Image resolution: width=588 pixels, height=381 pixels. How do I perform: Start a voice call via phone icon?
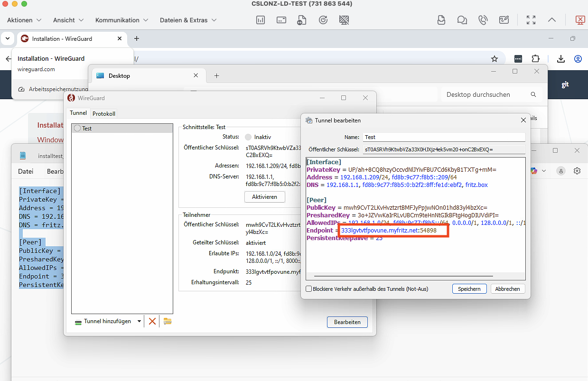(483, 20)
